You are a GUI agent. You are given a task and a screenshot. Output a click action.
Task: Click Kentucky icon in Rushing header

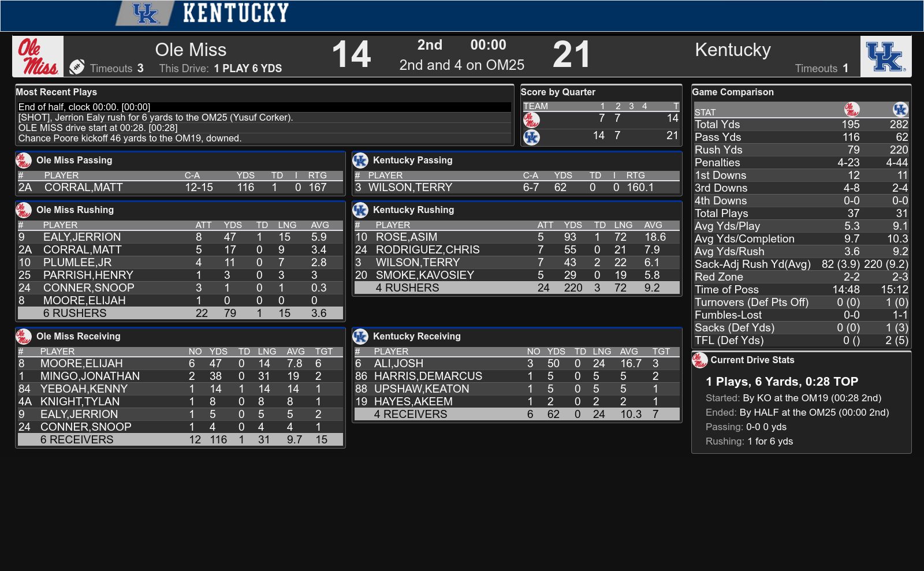tap(360, 210)
